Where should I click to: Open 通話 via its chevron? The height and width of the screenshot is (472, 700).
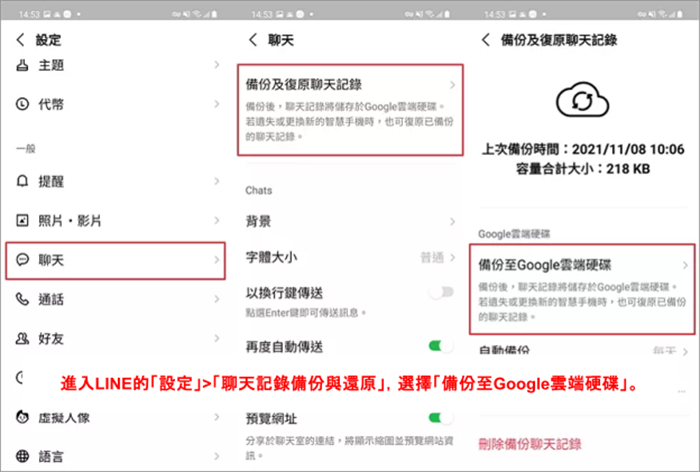(x=217, y=299)
